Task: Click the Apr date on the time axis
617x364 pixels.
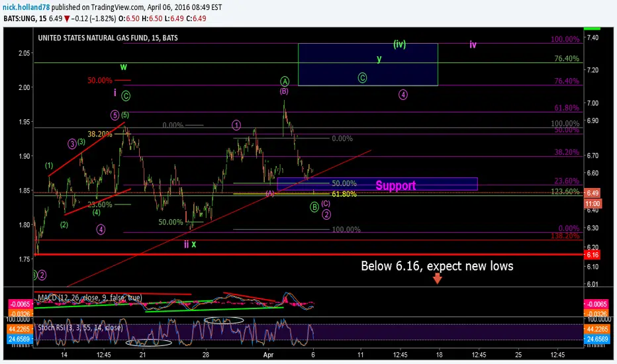Action: pos(268,355)
